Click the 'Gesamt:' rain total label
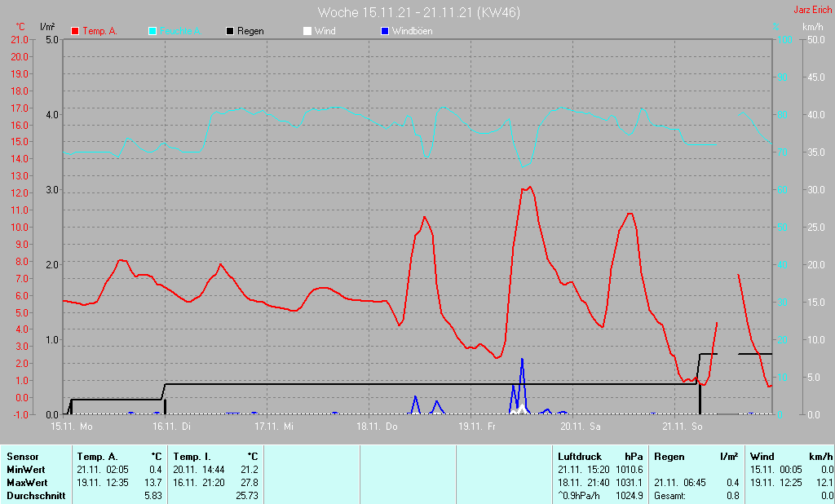 (x=670, y=496)
